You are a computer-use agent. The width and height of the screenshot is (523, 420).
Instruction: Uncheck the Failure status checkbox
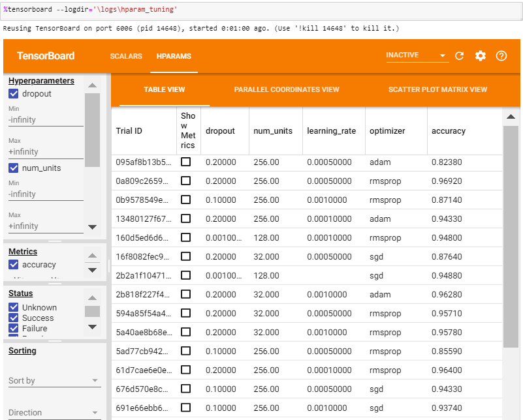[13, 329]
